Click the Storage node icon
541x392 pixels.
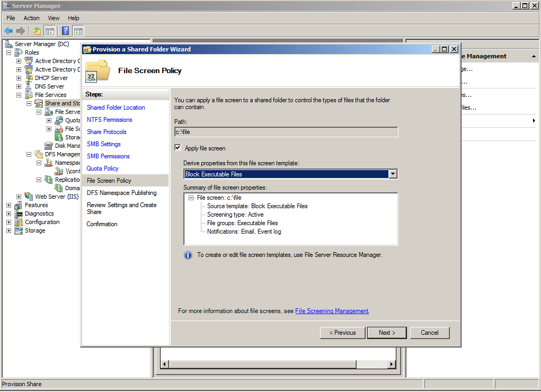tap(19, 230)
